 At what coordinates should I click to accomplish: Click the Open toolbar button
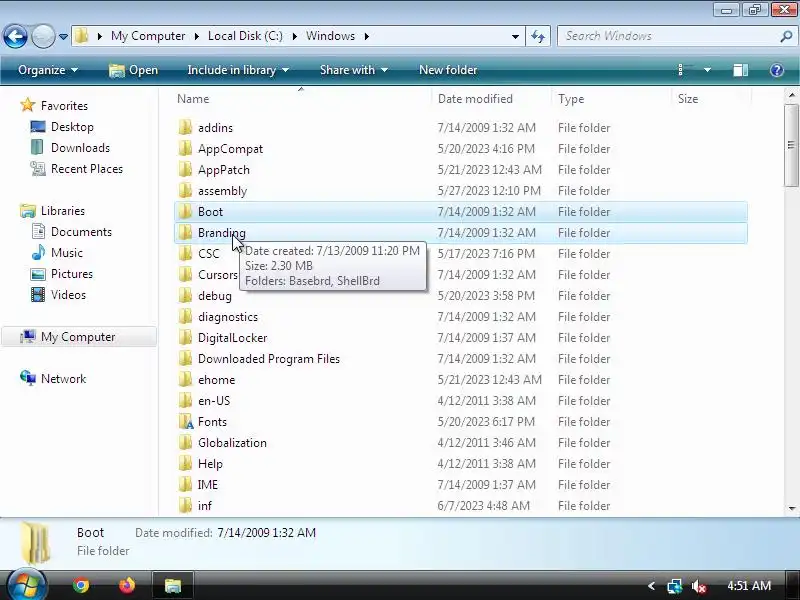[x=134, y=70]
